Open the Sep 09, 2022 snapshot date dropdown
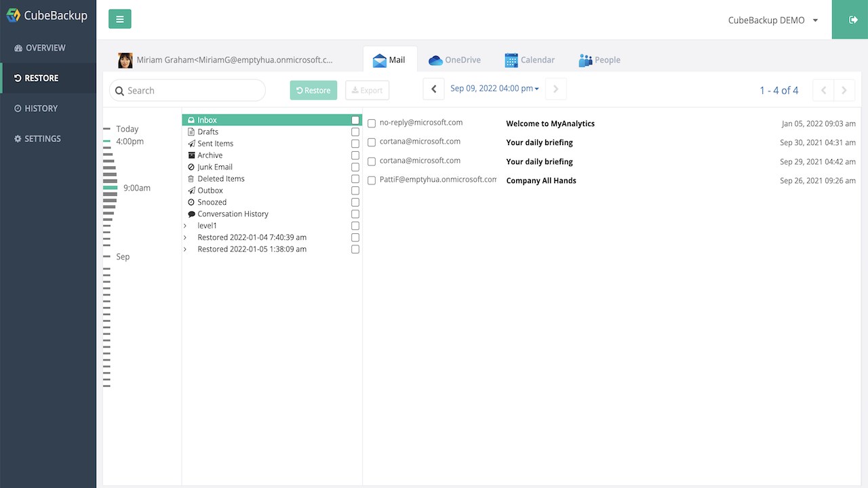The image size is (868, 488). coord(494,89)
